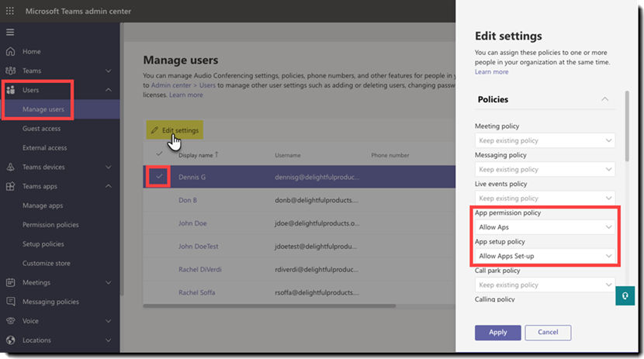Open the Call park policy dropdown
The image size is (644, 359).
click(x=545, y=285)
